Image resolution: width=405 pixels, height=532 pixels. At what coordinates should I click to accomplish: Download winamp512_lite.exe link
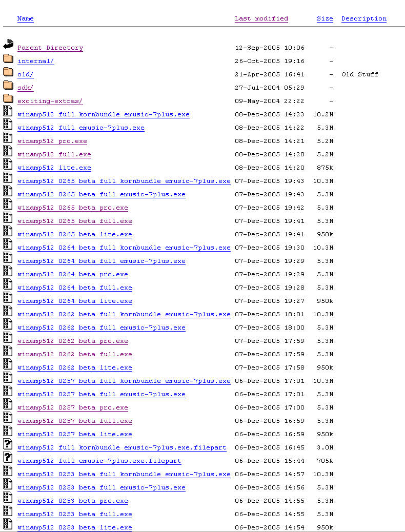pos(54,168)
